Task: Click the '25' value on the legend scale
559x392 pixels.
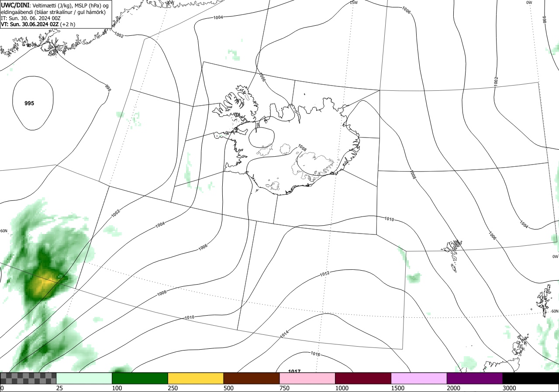Action: 60,388
